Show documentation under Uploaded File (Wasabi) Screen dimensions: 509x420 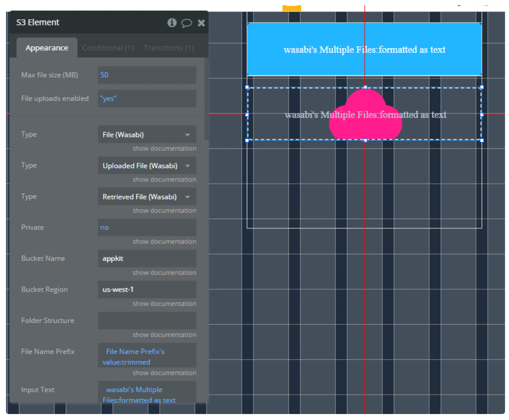click(164, 179)
